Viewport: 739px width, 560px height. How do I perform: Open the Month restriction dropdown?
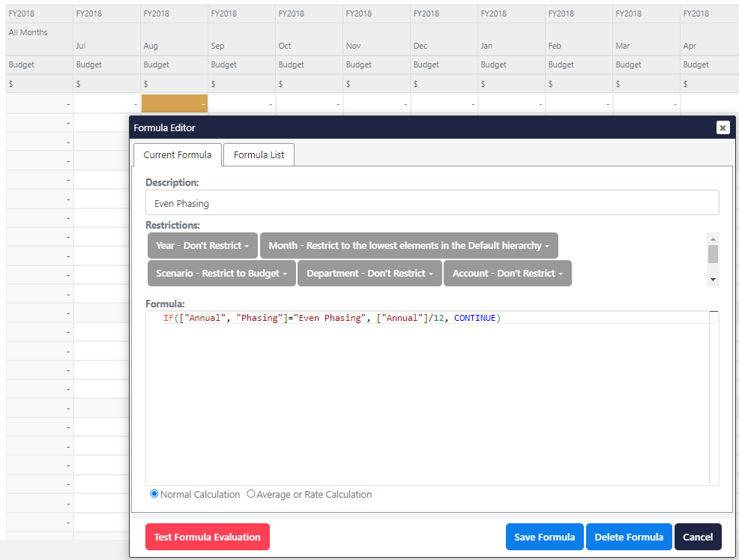[x=408, y=245]
